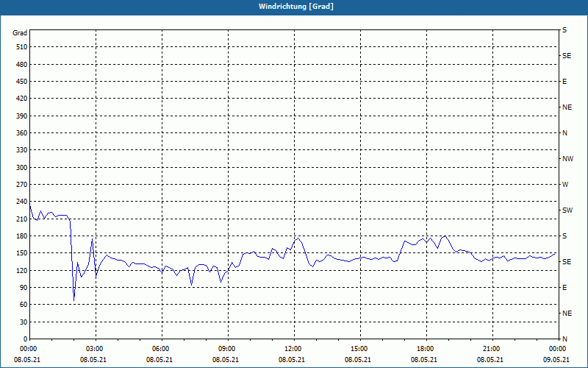588x368 pixels.
Task: Click the 240 y-axis tick label
Action: 22,202
